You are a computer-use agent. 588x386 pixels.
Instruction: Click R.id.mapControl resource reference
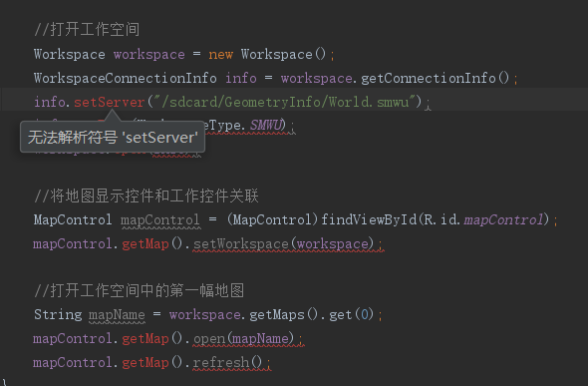pyautogui.click(x=483, y=219)
